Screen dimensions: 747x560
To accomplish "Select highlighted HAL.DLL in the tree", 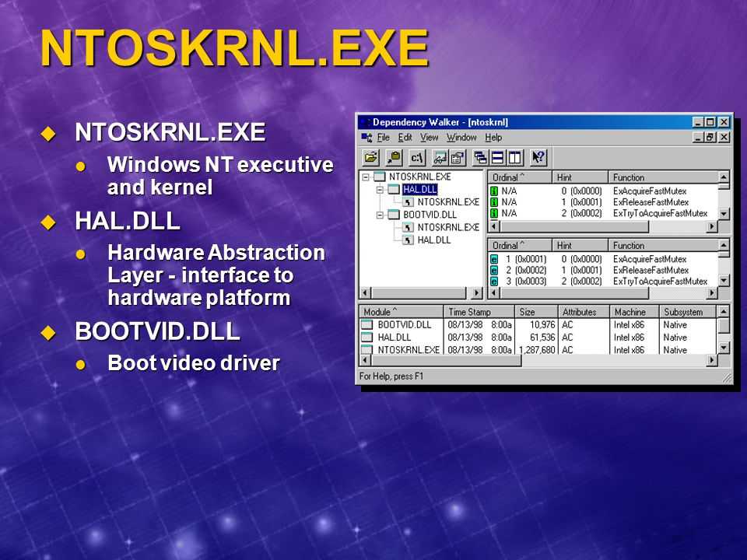I will (419, 190).
